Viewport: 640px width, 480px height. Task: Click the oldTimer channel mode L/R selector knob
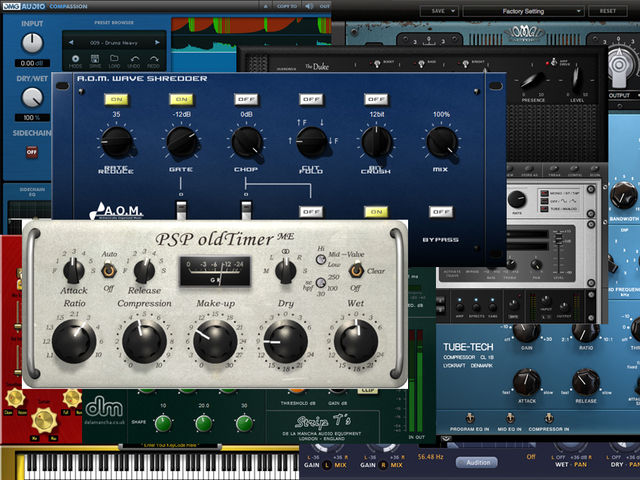coord(286,271)
